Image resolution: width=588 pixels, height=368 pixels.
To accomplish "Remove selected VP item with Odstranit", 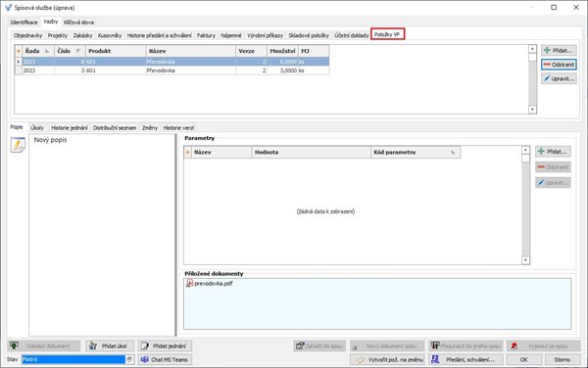I will click(x=559, y=65).
